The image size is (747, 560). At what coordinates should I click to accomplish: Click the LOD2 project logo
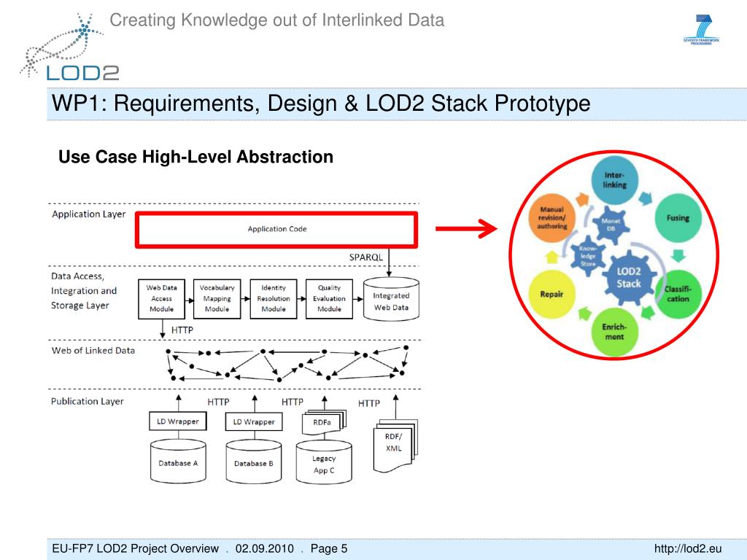[x=69, y=47]
